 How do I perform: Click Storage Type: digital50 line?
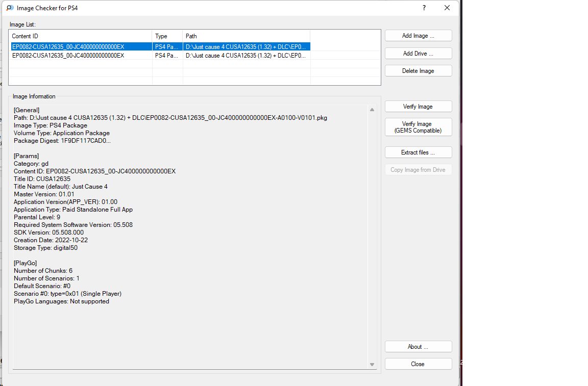click(46, 248)
